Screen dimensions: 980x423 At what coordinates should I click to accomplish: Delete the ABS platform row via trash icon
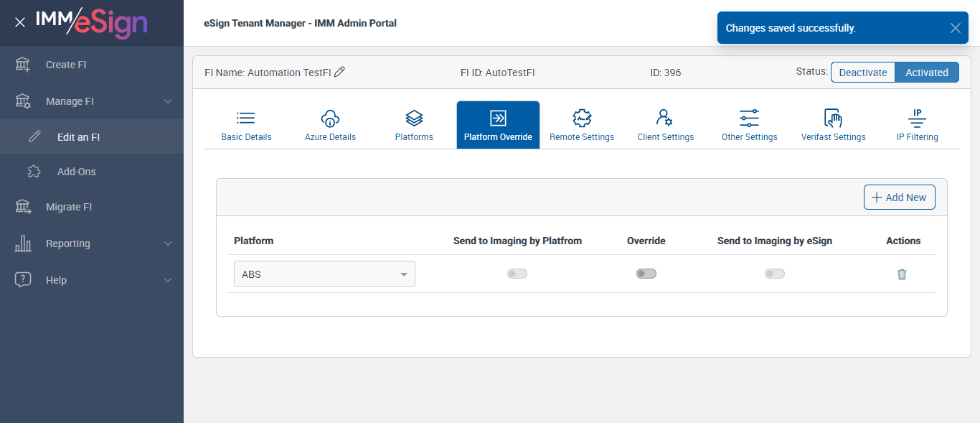902,274
